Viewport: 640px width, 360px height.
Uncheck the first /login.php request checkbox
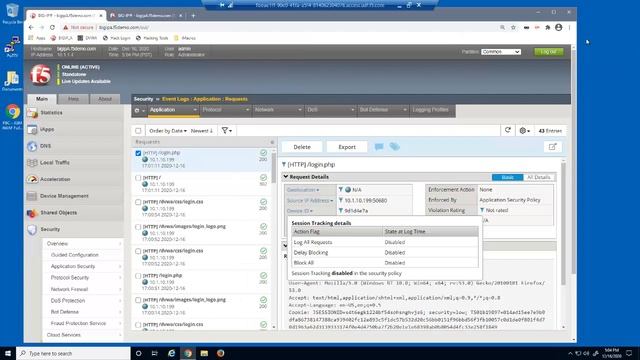click(x=138, y=153)
